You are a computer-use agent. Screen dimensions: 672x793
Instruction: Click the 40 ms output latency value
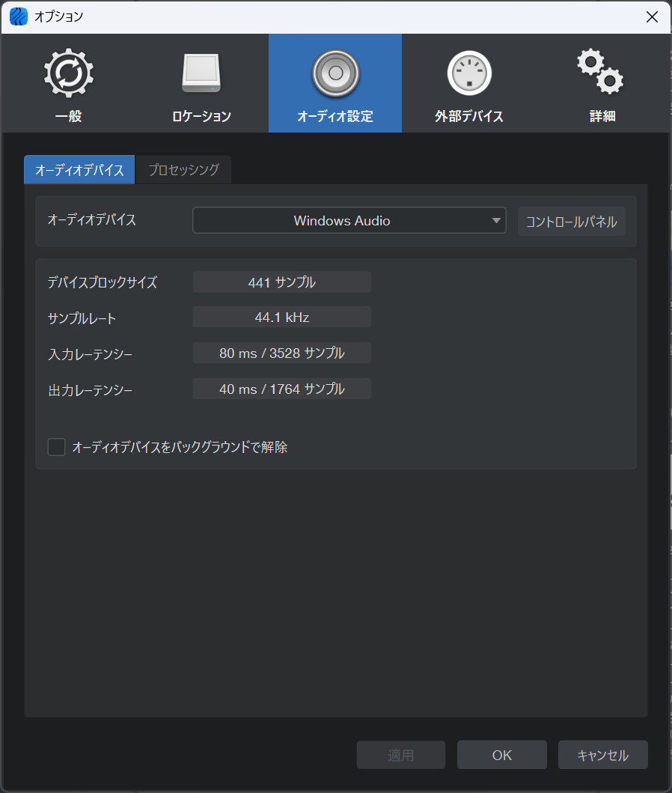tap(281, 389)
